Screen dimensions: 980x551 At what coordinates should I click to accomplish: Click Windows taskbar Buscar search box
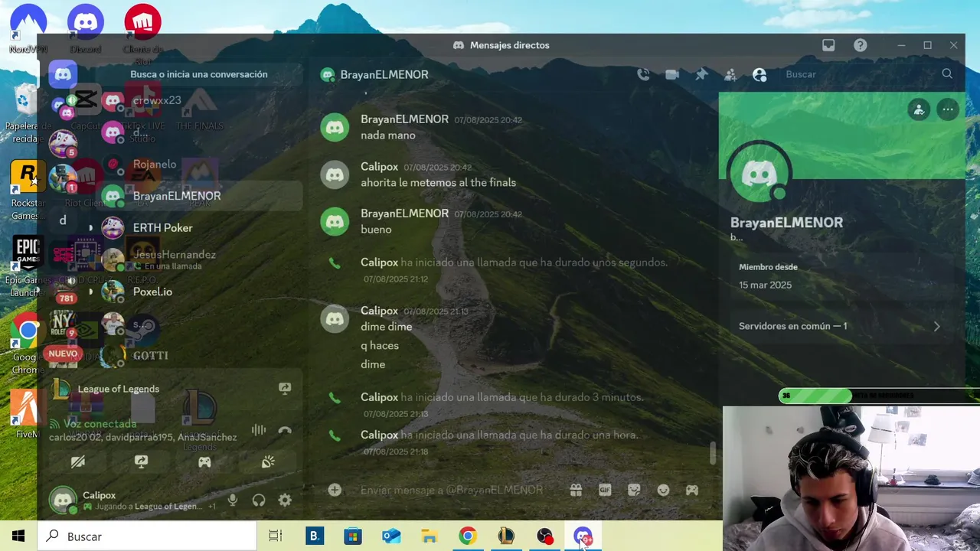coord(147,536)
